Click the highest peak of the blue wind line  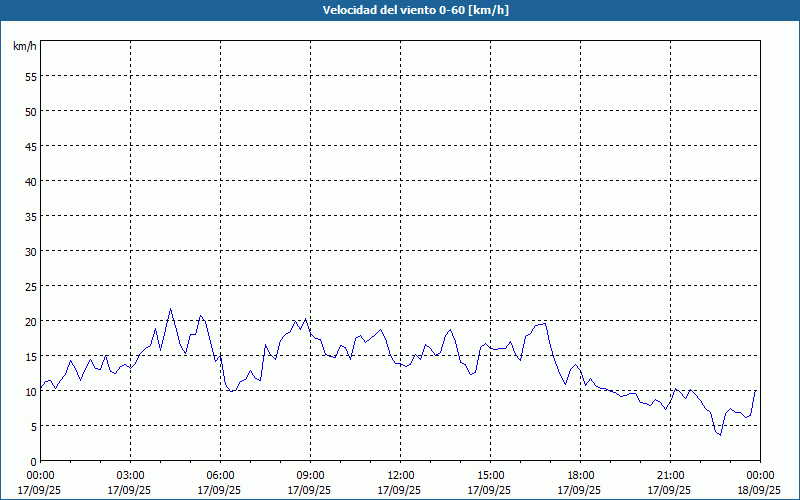tap(170, 309)
